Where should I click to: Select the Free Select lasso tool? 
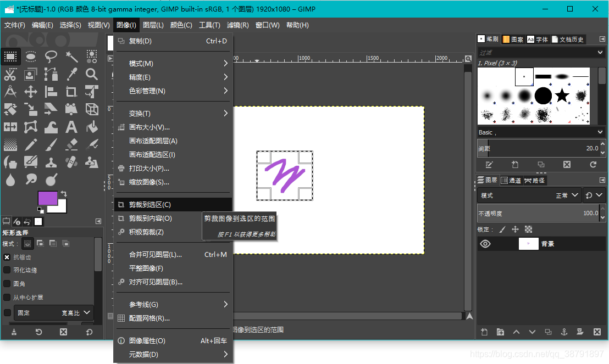tap(51, 57)
